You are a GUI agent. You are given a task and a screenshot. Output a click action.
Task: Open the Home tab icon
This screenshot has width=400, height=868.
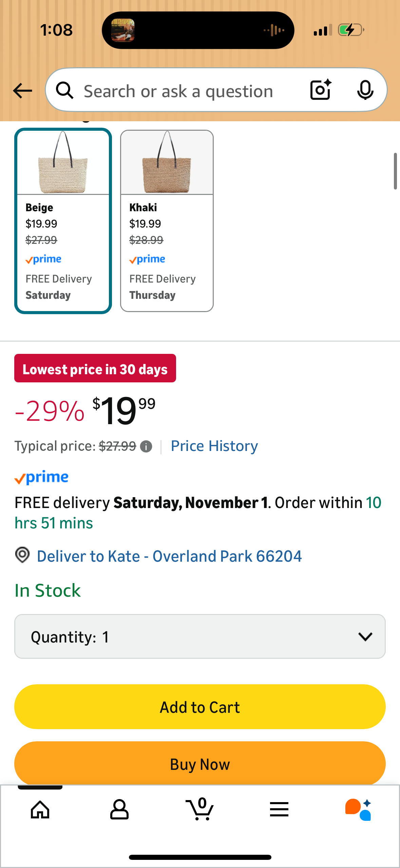[x=40, y=810]
